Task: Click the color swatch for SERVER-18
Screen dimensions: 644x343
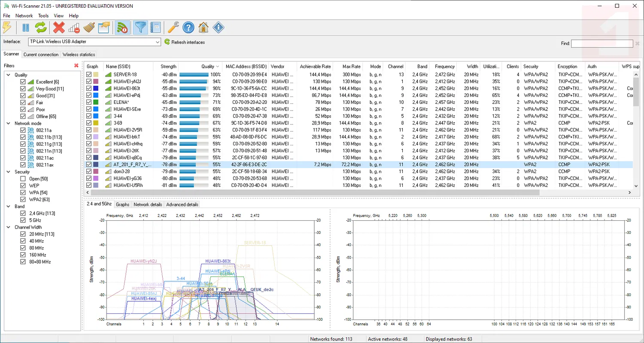Action: (x=95, y=75)
